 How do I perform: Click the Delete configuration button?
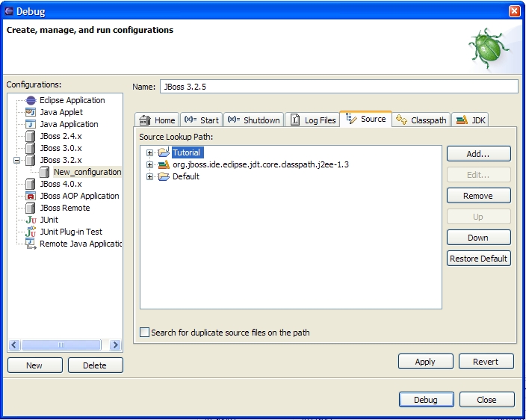[96, 365]
